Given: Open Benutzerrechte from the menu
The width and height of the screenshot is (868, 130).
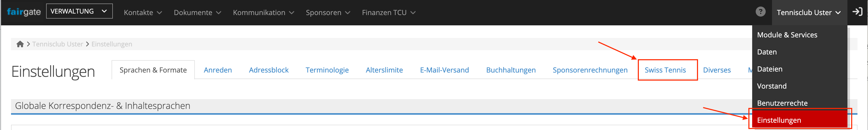Looking at the screenshot, I should coord(782,103).
